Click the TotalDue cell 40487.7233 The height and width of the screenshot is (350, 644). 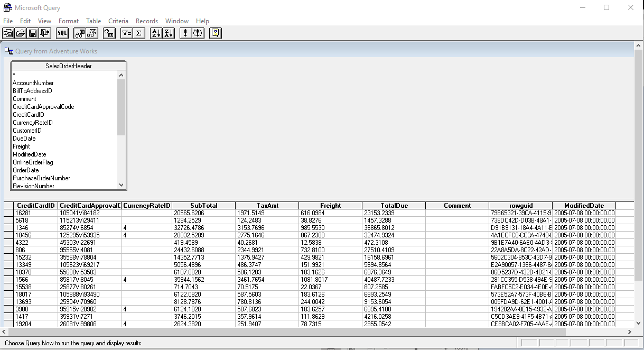click(x=394, y=279)
